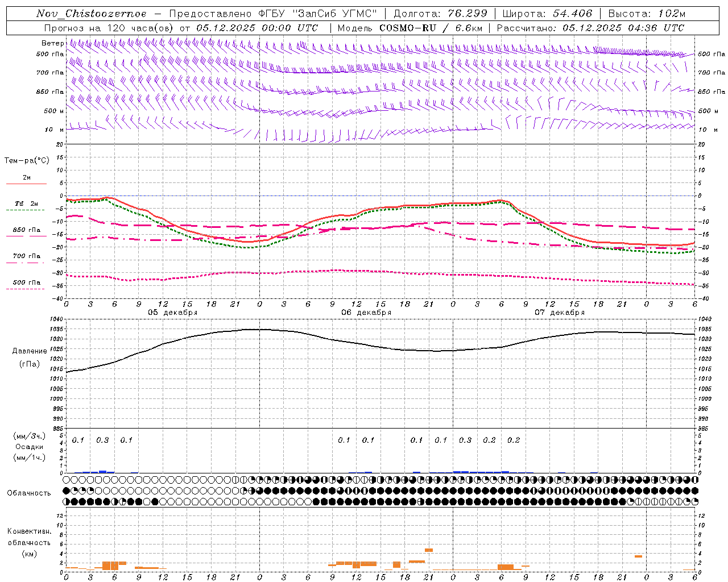Click the Тем-ра(°C) axis title
Screen dimensions: 728x582
click(27, 161)
